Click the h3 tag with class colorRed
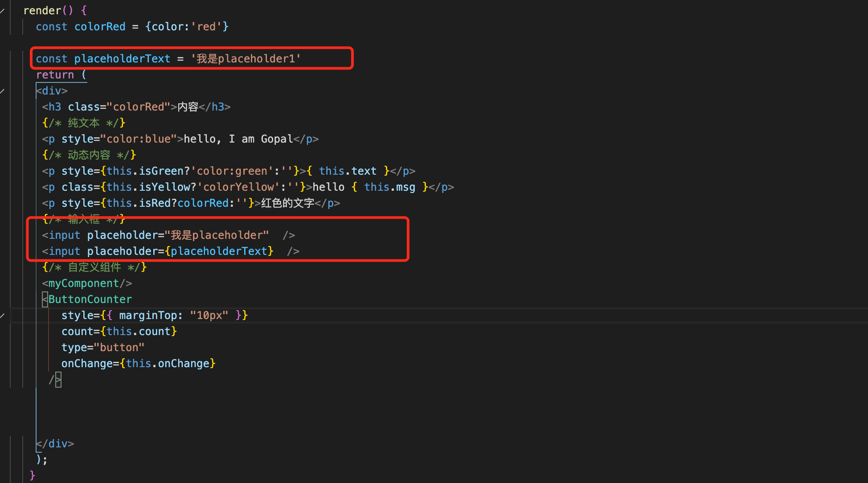Screen dimensions: 868x483 point(136,107)
